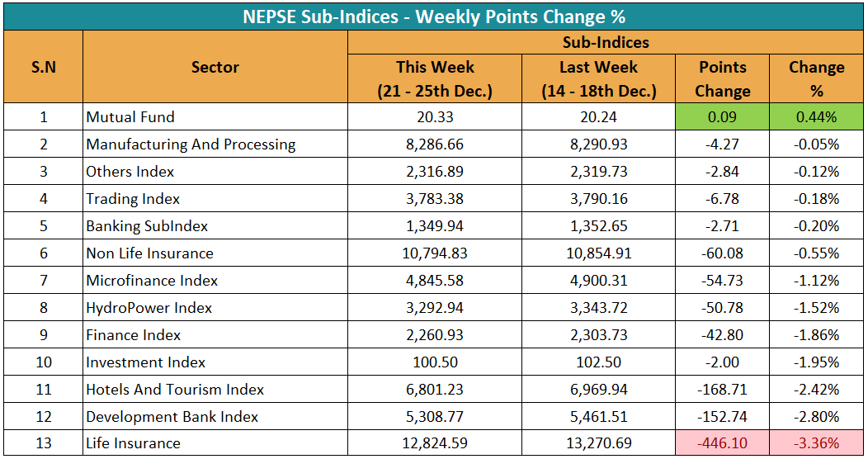Click the Life Insurance sector cell
This screenshot has height=459, width=868.
133,443
